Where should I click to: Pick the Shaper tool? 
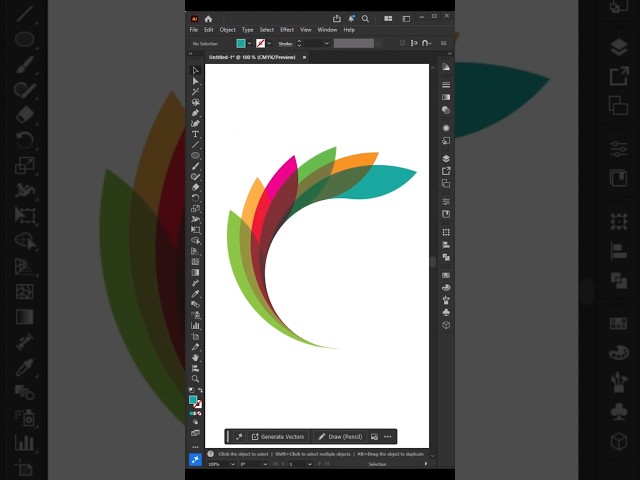196,177
